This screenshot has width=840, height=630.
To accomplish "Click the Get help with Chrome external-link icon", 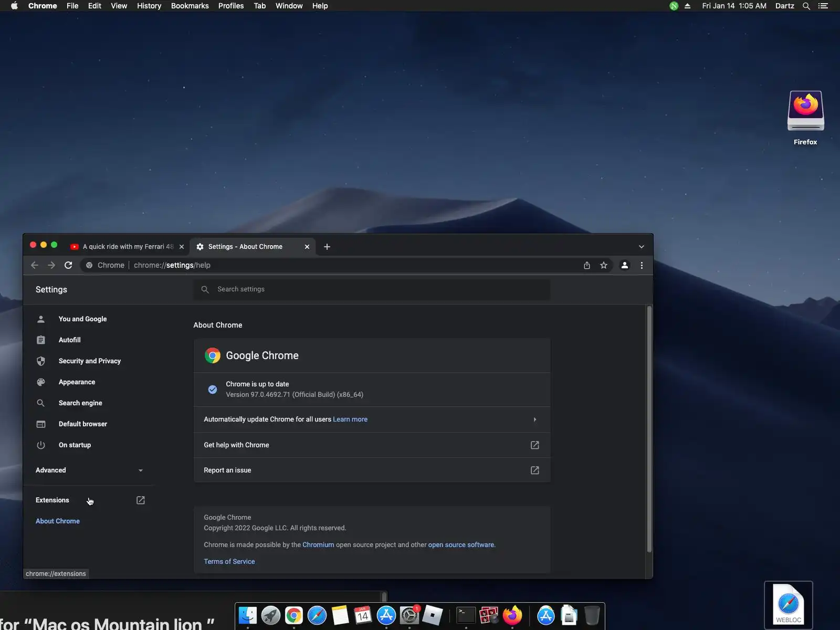I will [535, 445].
